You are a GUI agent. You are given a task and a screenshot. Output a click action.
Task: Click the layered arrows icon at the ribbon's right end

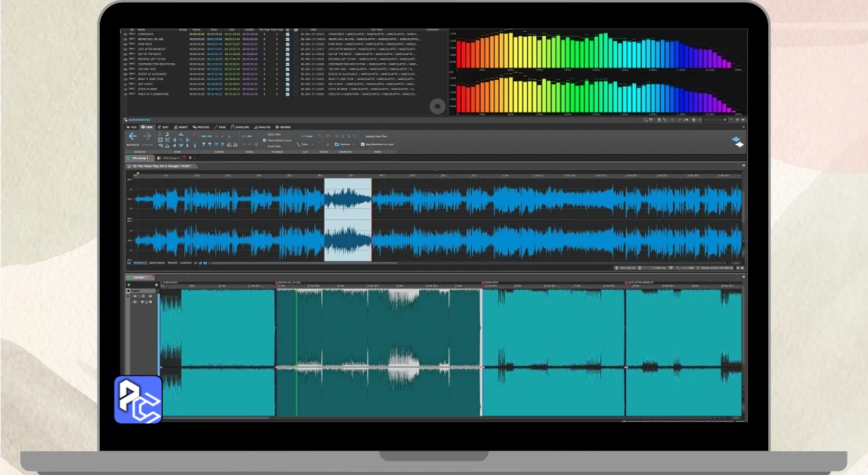[x=737, y=141]
